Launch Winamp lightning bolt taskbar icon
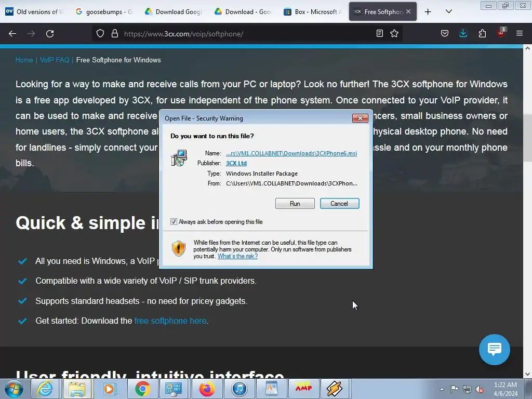 coord(335,389)
